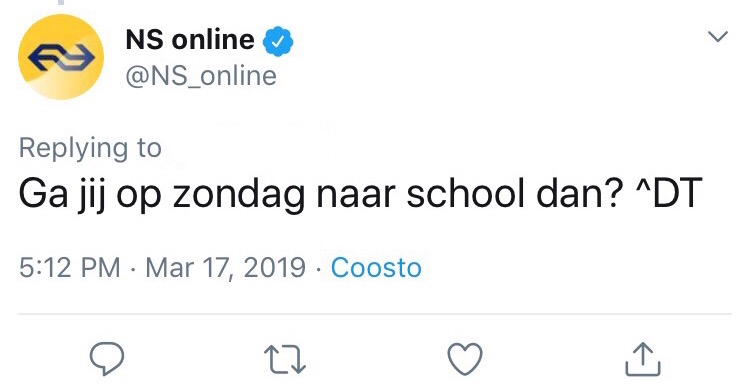Select the Mar 17, 2019 date
The width and height of the screenshot is (750, 386).
(x=225, y=268)
